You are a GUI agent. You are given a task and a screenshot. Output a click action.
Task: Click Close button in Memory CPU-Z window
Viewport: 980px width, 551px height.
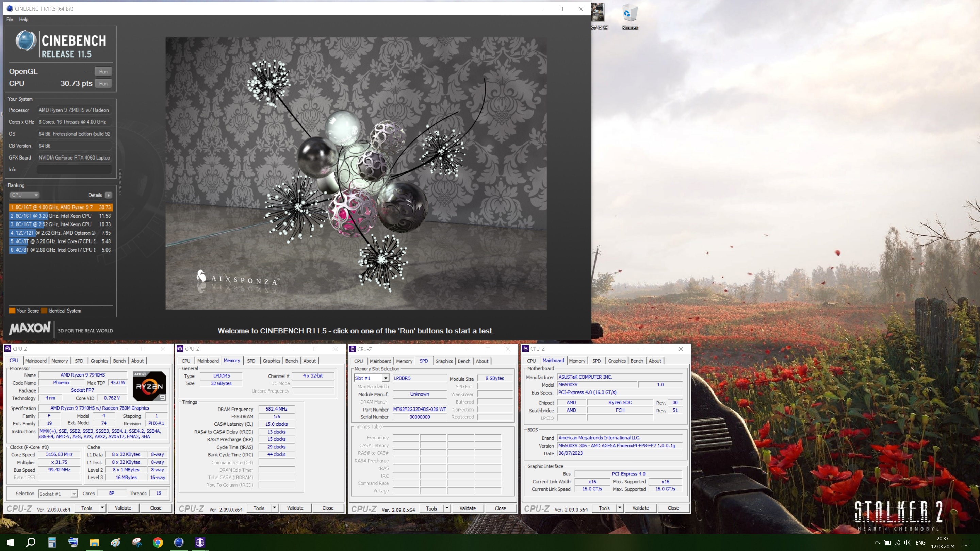328,508
